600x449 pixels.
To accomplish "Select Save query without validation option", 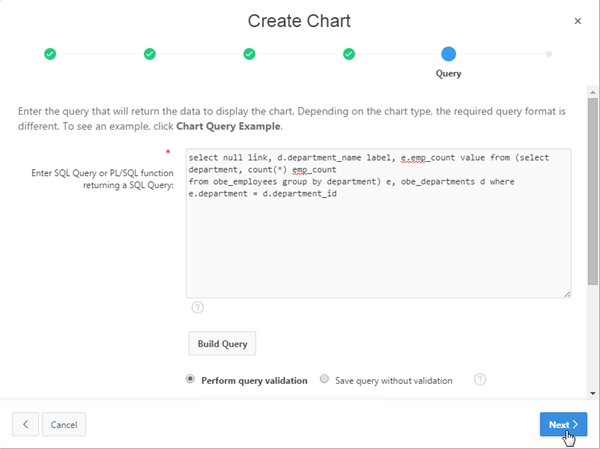I will tap(324, 379).
